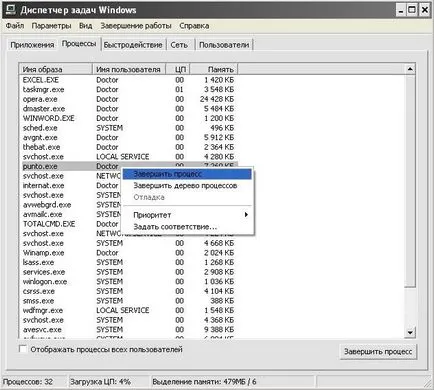This screenshot has height=390, width=434.
Task: Switch to the Быстродействие tab
Action: point(133,45)
